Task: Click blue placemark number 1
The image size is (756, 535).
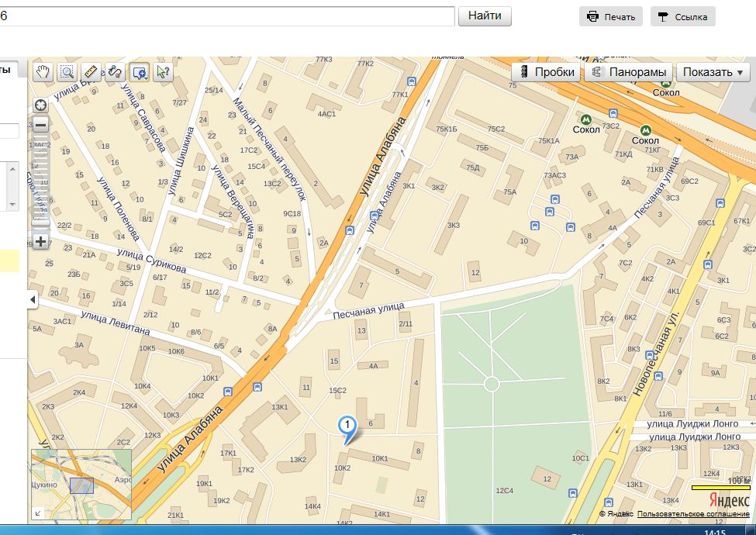Action: pyautogui.click(x=347, y=426)
